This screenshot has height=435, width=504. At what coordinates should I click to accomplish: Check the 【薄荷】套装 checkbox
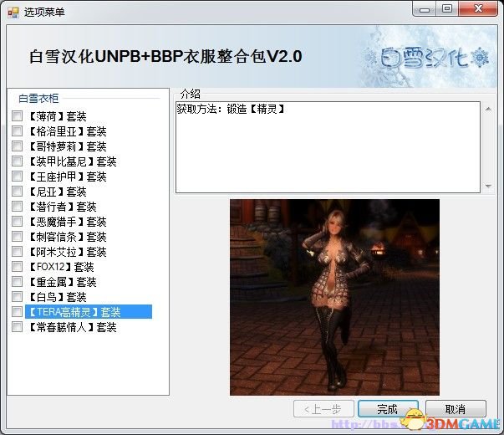tap(17, 115)
